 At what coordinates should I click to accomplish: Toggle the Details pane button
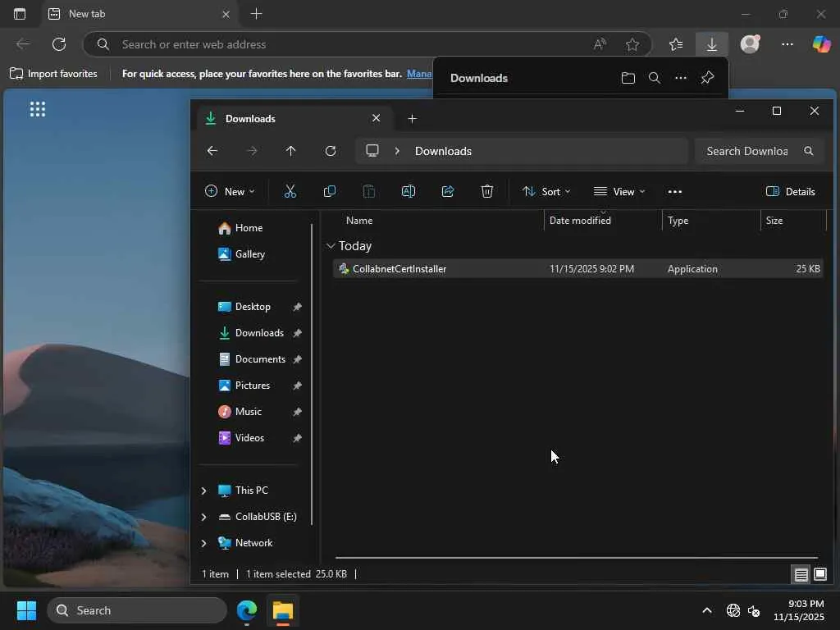[x=790, y=191]
